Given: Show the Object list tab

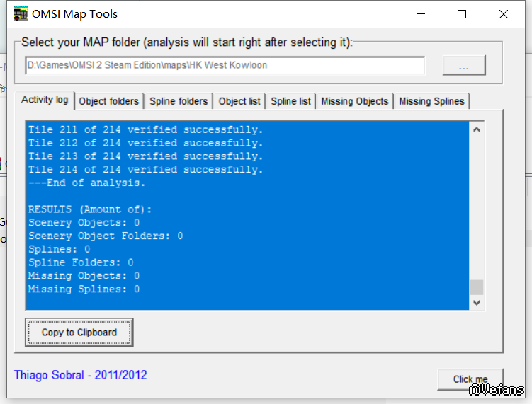Looking at the screenshot, I should 239,101.
